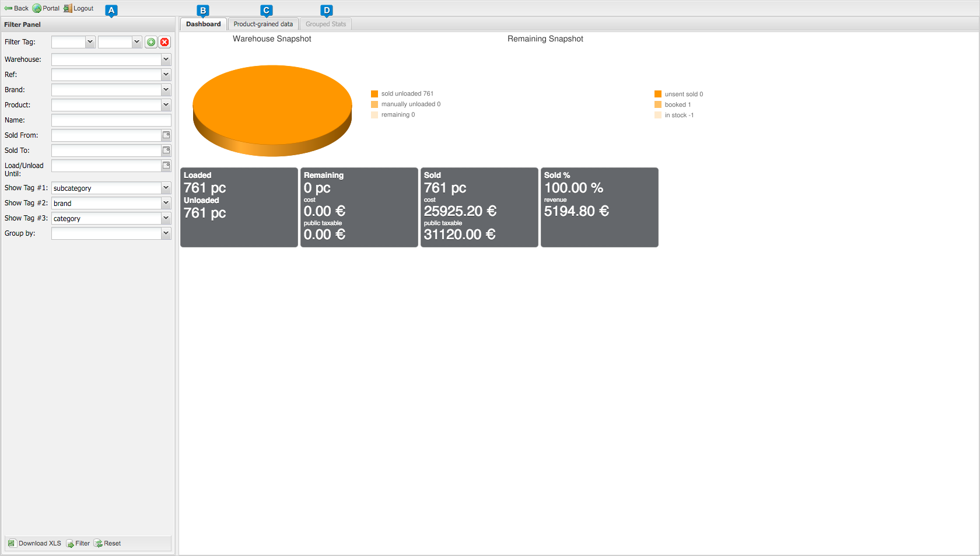Viewport: 980px width, 556px height.
Task: Click the Sold 761 pc stats card
Action: [480, 208]
